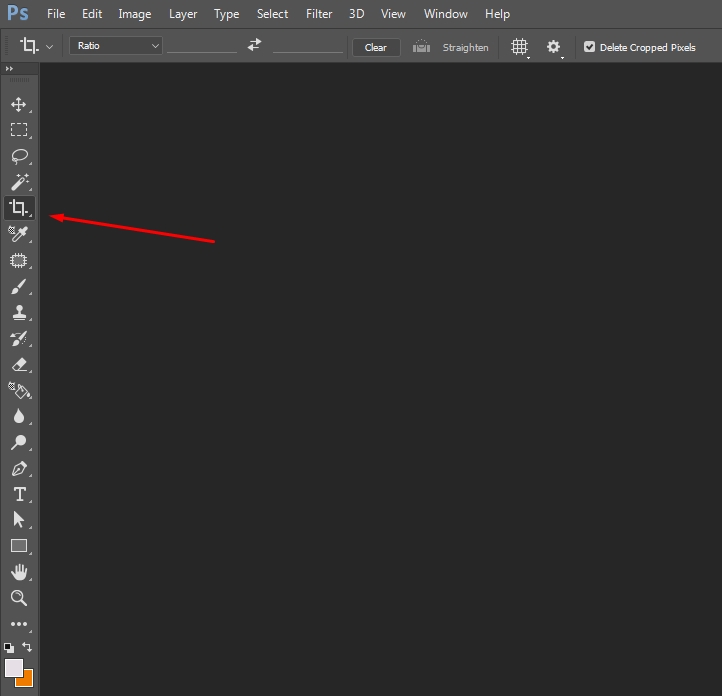722x696 pixels.
Task: Open additional crop options gear menu
Action: point(553,47)
